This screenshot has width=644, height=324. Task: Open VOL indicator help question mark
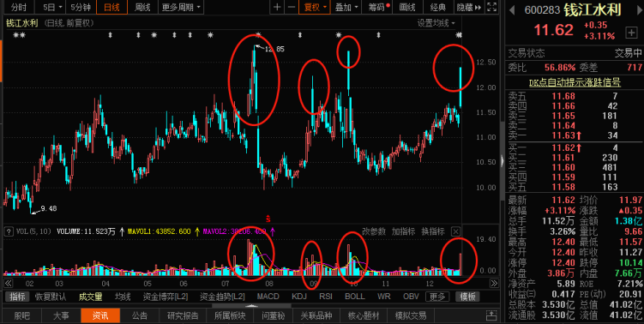click(8, 231)
